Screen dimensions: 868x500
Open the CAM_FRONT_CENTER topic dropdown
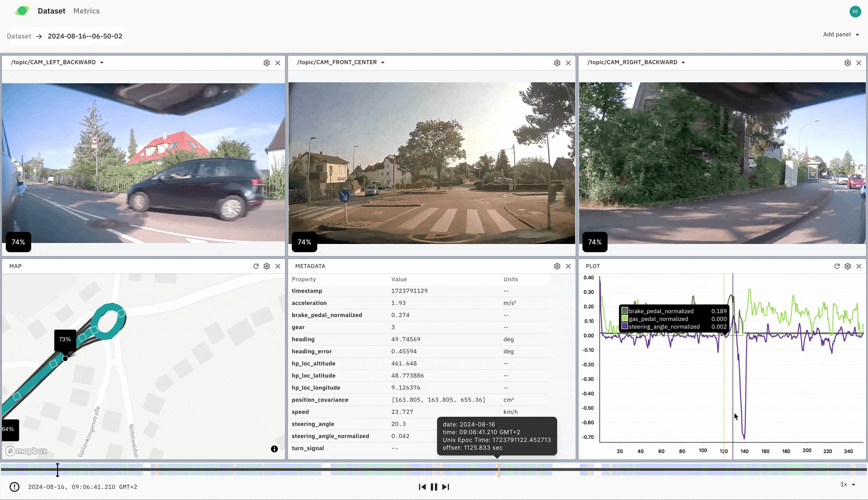383,62
